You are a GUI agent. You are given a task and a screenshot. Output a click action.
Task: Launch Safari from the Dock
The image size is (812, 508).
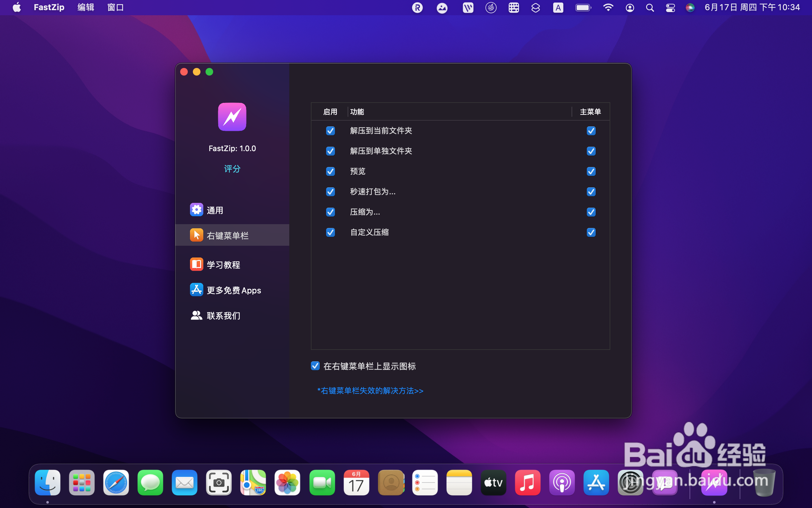116,483
